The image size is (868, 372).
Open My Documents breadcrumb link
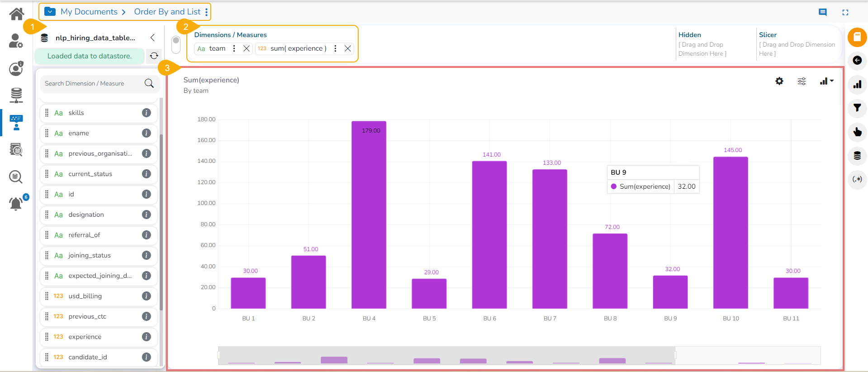point(89,12)
